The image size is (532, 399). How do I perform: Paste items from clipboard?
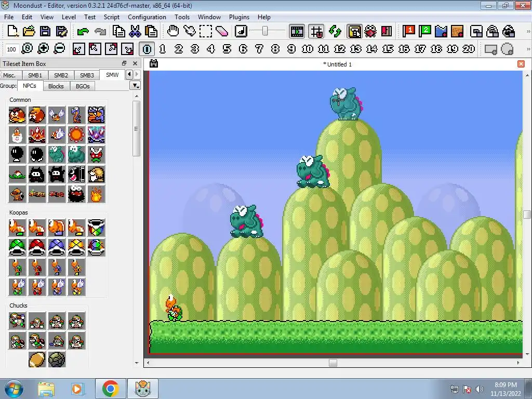[x=151, y=32]
